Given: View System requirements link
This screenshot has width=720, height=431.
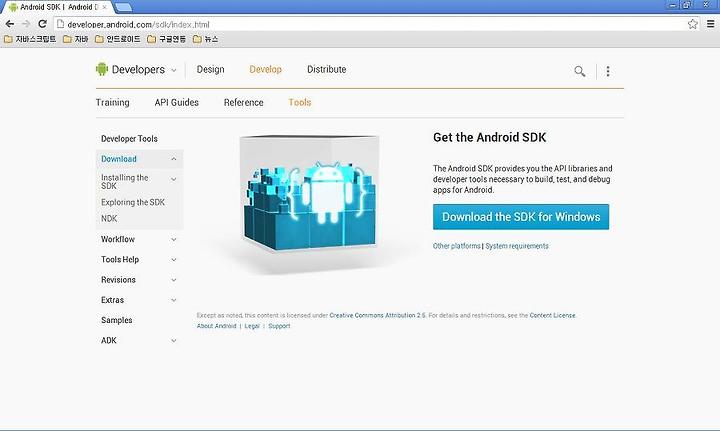Looking at the screenshot, I should tap(517, 246).
